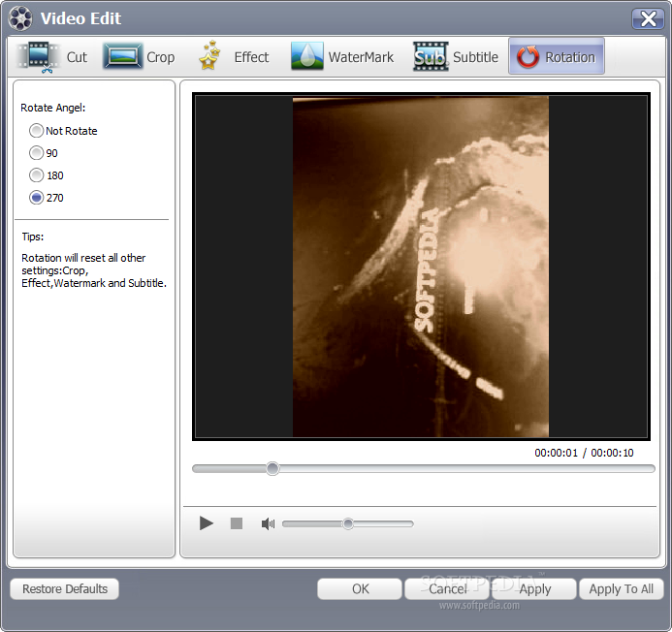Click the Cut filmstrip scissors icon

(38, 57)
